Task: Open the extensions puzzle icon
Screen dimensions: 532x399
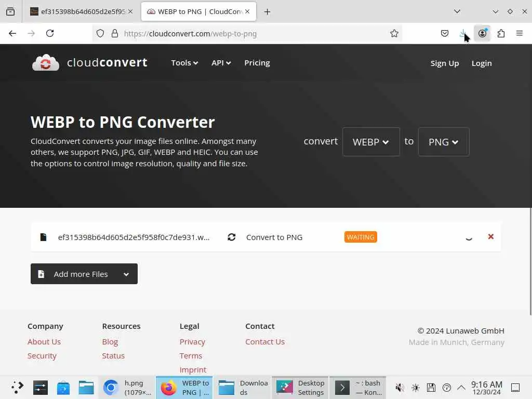Action: click(501, 33)
